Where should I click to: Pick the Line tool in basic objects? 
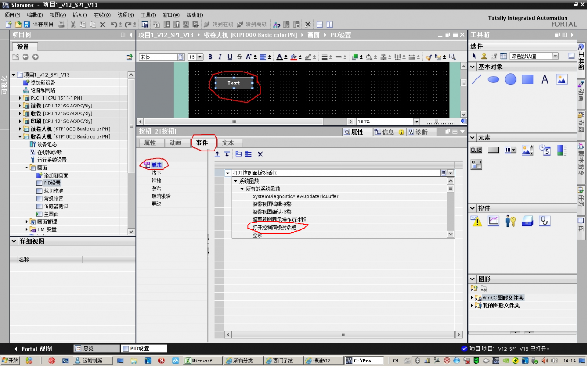tap(476, 79)
